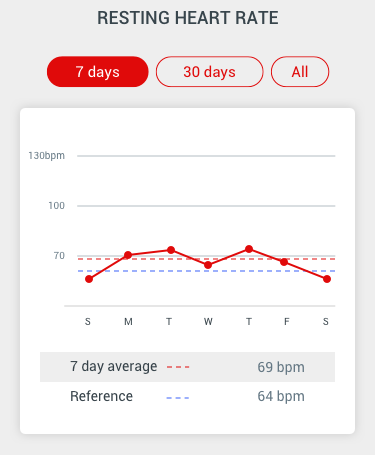Click the 70 axis label

[x=59, y=256]
